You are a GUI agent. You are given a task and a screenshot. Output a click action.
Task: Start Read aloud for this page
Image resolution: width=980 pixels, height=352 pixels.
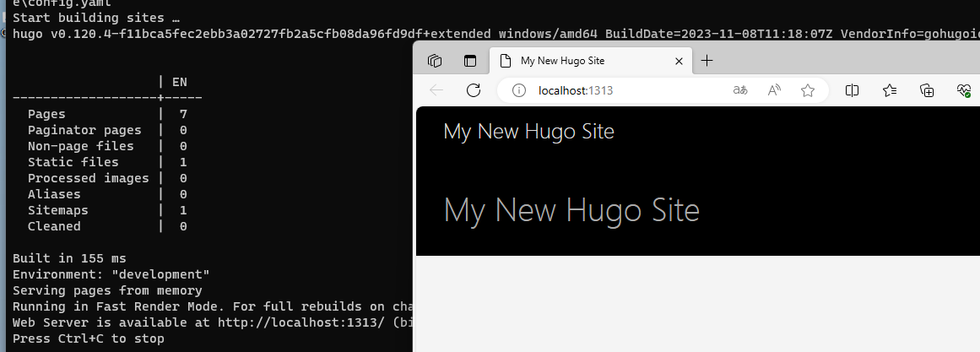tap(774, 90)
